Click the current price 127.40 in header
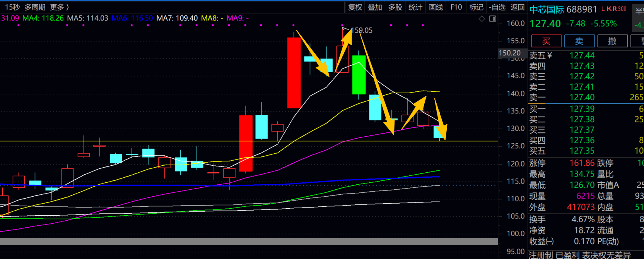 [545, 24]
